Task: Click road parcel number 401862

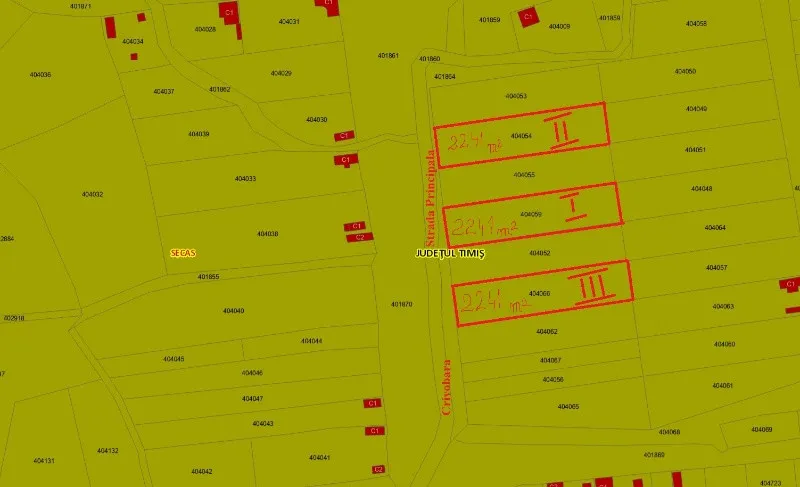Action: click(x=219, y=90)
